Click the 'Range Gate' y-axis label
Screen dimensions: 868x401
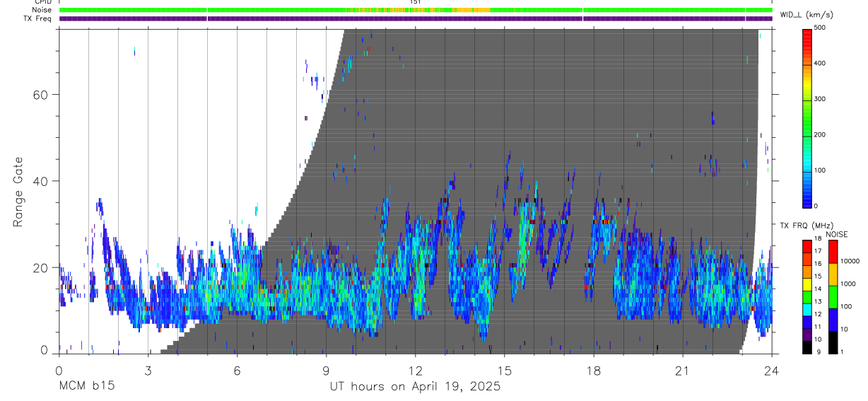click(x=18, y=193)
